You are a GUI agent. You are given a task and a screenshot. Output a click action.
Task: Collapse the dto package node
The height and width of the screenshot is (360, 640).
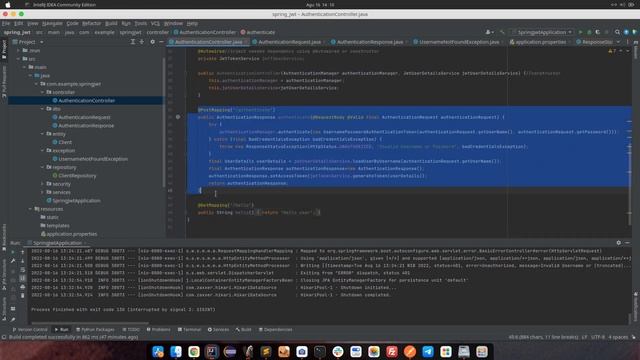[42, 109]
